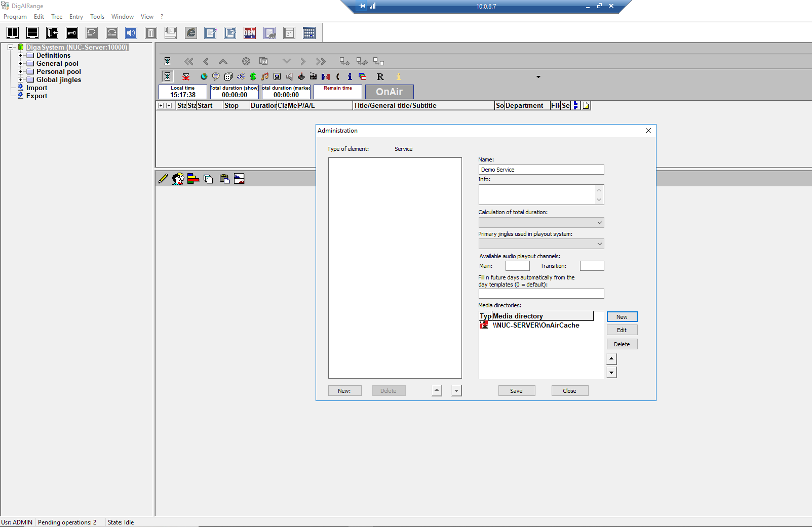The image size is (812, 527).
Task: Click the yellow pencil edit icon
Action: click(163, 179)
